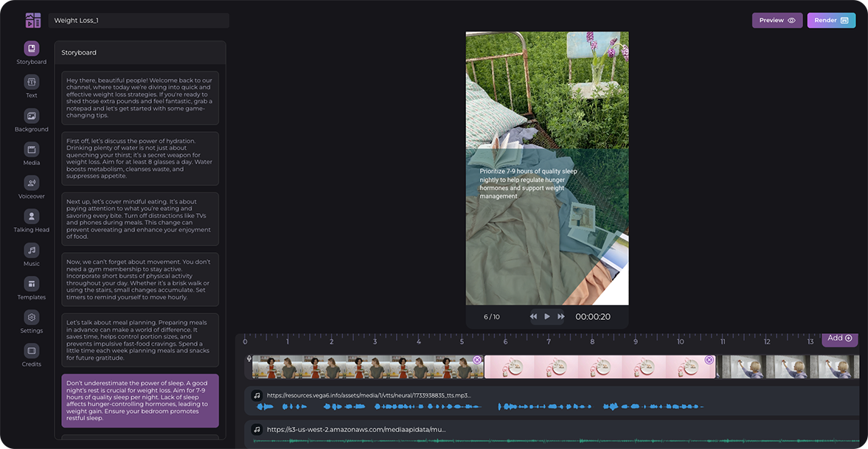The height and width of the screenshot is (449, 868).
Task: Open the Music panel
Action: (31, 251)
